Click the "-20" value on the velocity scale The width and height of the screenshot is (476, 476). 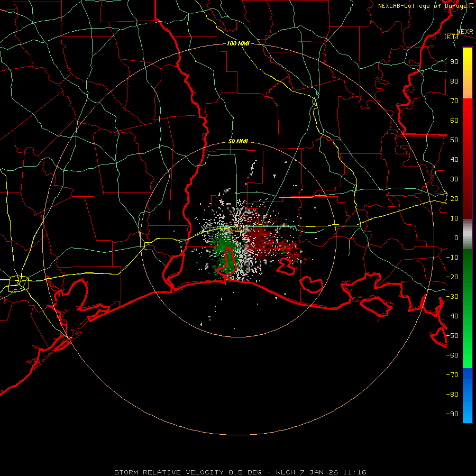tap(452, 277)
